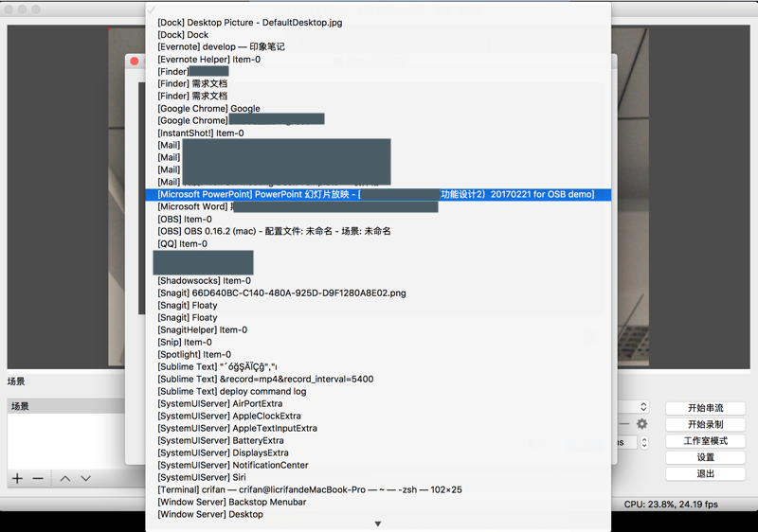Select the [Terminal] crifan zsh window
758x532 pixels.
point(378,490)
